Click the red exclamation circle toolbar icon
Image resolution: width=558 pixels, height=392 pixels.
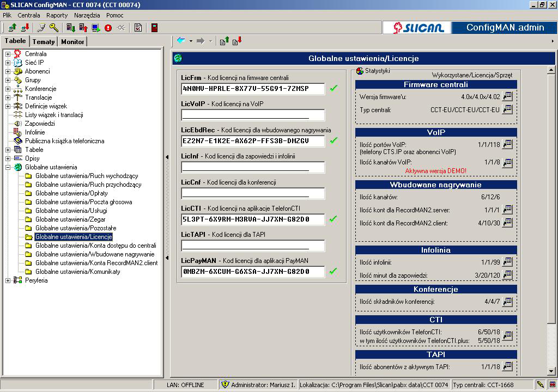[x=108, y=28]
